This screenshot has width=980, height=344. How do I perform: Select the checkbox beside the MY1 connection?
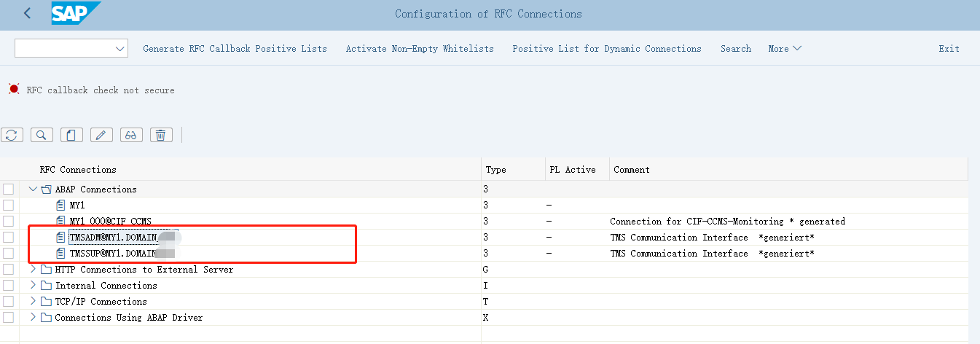click(x=9, y=206)
